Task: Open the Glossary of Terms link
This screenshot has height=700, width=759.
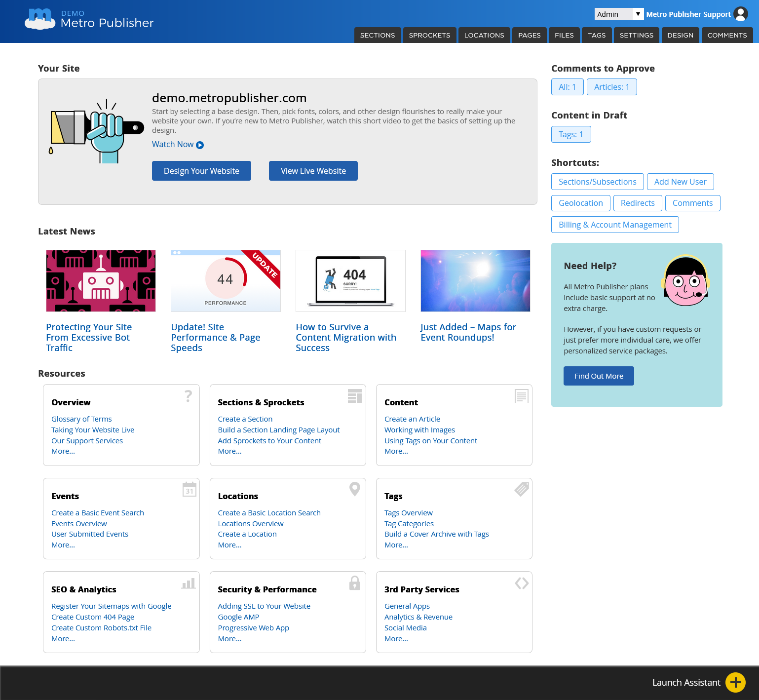Action: [x=81, y=419]
